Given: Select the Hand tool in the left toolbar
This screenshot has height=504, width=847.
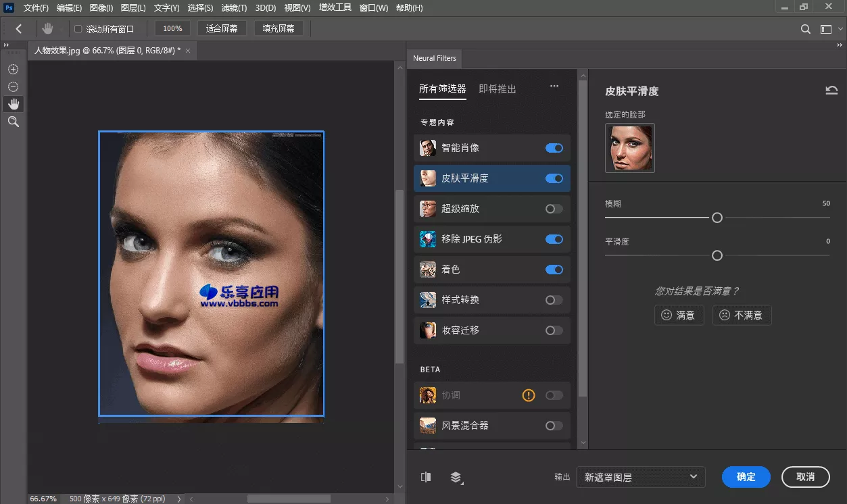Looking at the screenshot, I should point(13,103).
